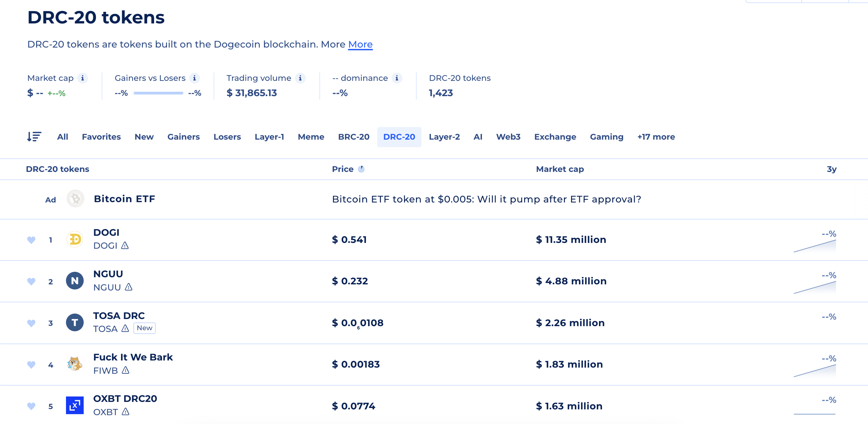Click the Bitcoin ETF ad logo
868x424 pixels.
[75, 199]
